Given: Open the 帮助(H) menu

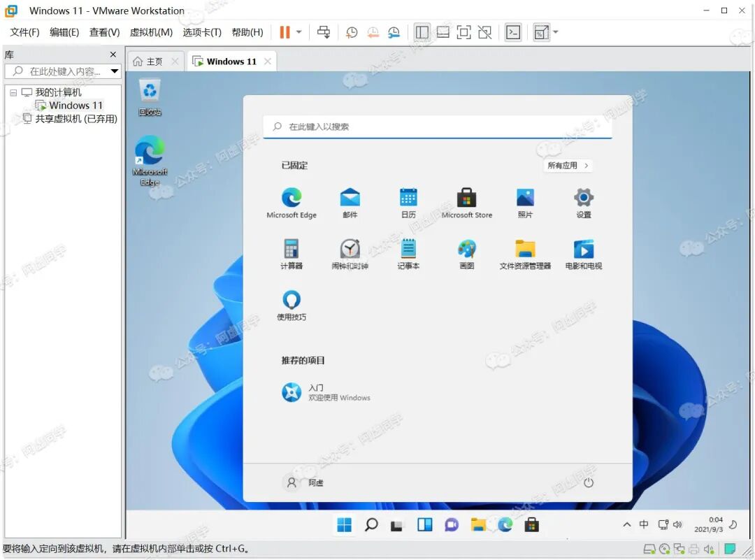Looking at the screenshot, I should (247, 32).
